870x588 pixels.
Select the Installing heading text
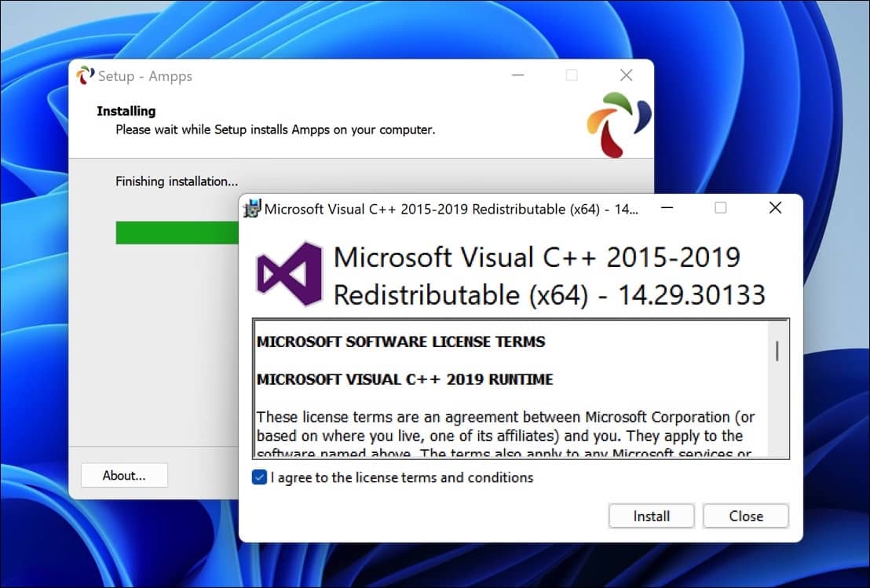click(x=126, y=111)
